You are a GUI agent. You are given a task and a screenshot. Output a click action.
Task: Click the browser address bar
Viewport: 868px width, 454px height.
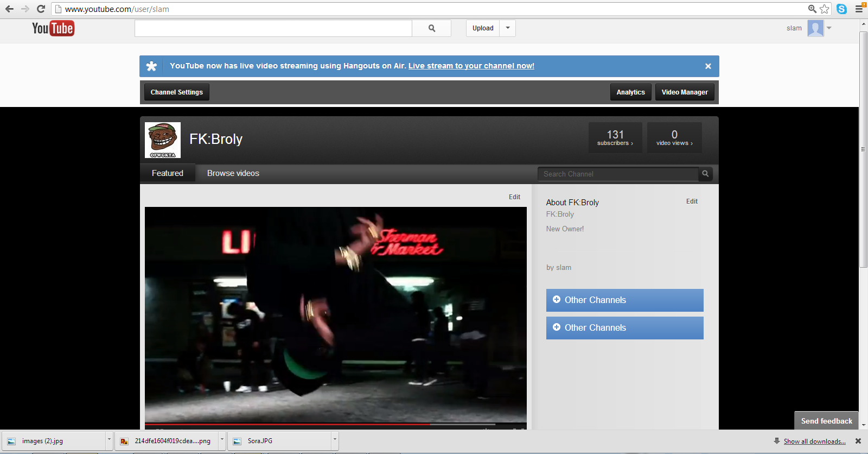pos(434,9)
